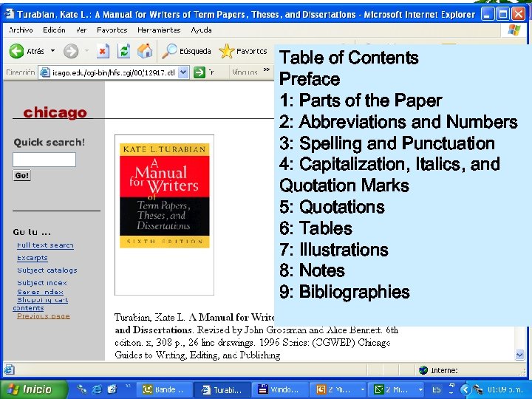Switch to the Windo... taskbar button
This screenshot has height=399, width=532.
[281, 389]
